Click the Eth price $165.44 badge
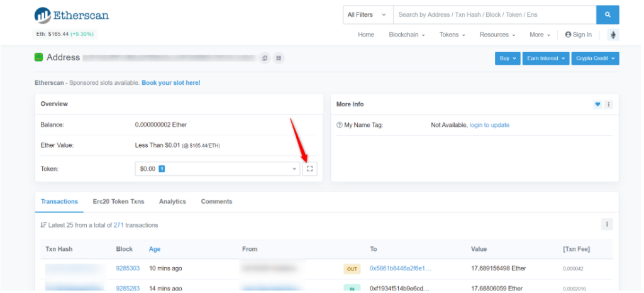This screenshot has width=644, height=293. 65,34
